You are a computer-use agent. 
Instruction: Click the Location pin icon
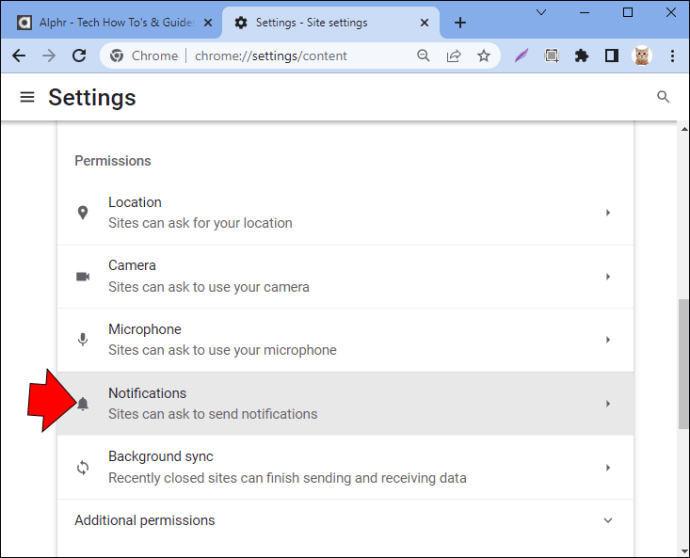point(83,213)
